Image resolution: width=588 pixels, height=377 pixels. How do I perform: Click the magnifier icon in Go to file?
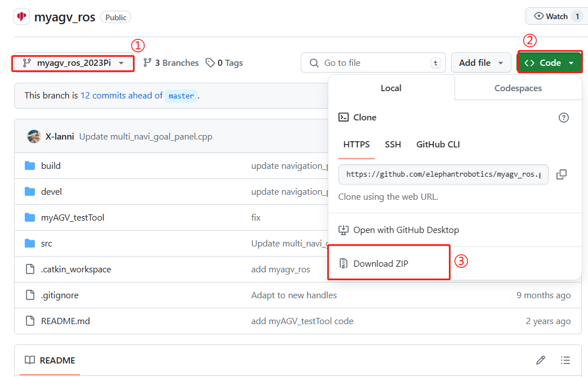[x=314, y=63]
